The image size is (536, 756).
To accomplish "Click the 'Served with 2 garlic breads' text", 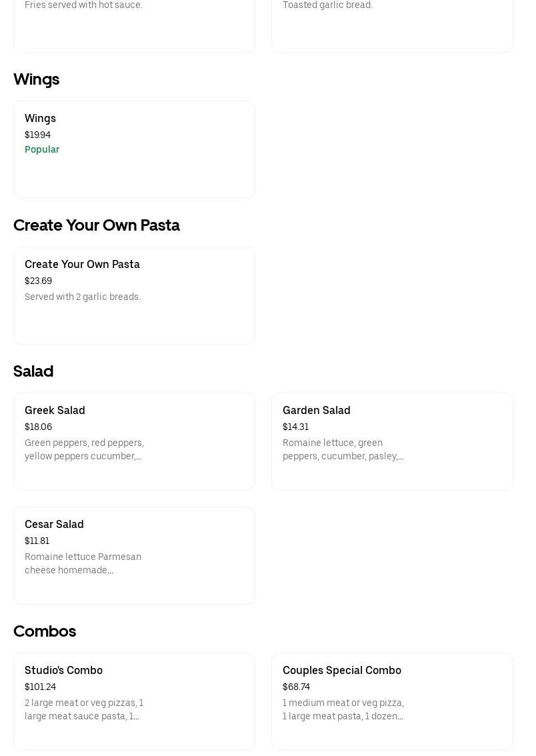I will [x=83, y=297].
